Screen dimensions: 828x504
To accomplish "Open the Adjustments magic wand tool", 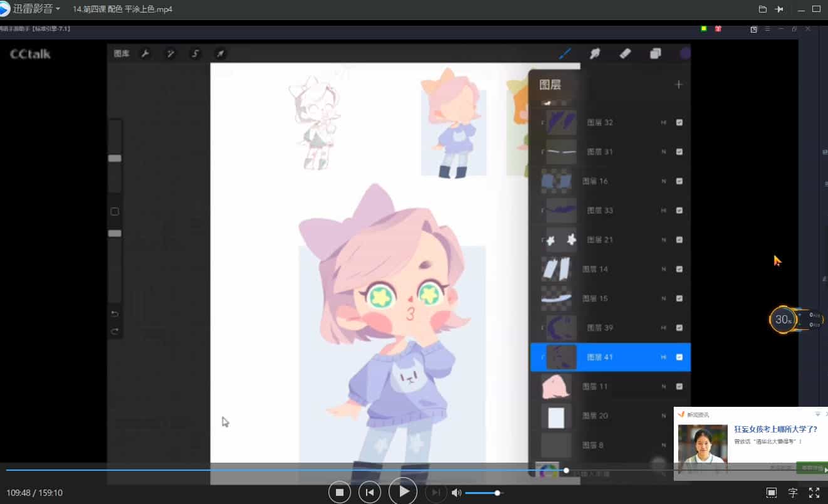I will click(x=170, y=54).
